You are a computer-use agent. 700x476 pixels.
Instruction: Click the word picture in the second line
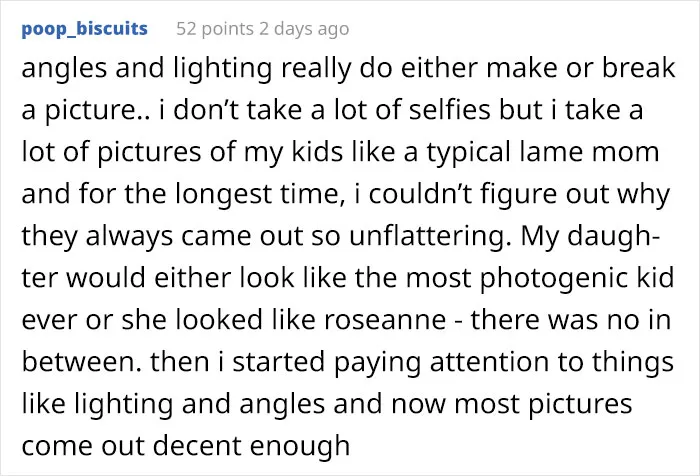point(93,111)
